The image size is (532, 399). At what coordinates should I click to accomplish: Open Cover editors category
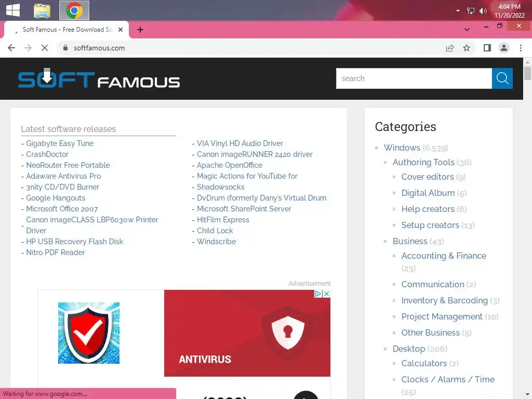tap(428, 177)
